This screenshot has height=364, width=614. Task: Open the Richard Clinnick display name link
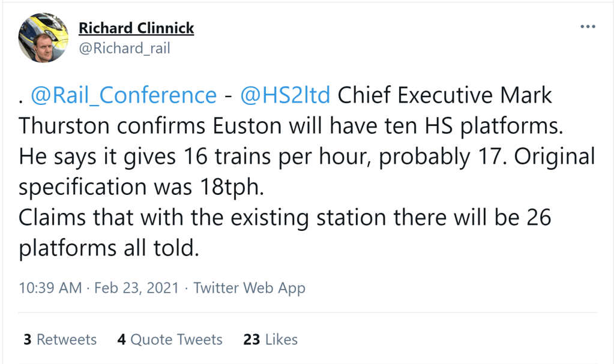coord(136,28)
